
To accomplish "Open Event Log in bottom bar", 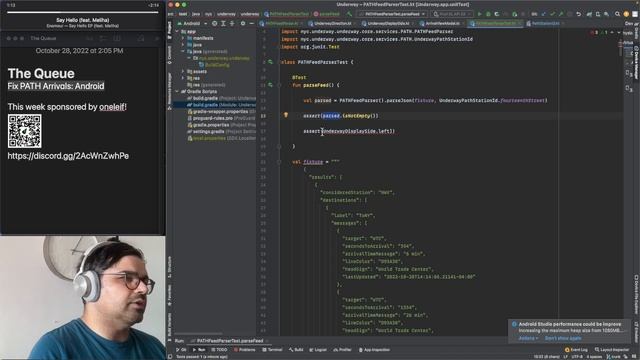I will point(576,350).
